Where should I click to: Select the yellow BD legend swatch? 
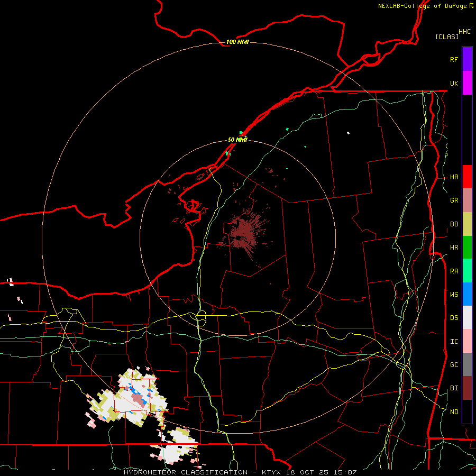[467, 224]
